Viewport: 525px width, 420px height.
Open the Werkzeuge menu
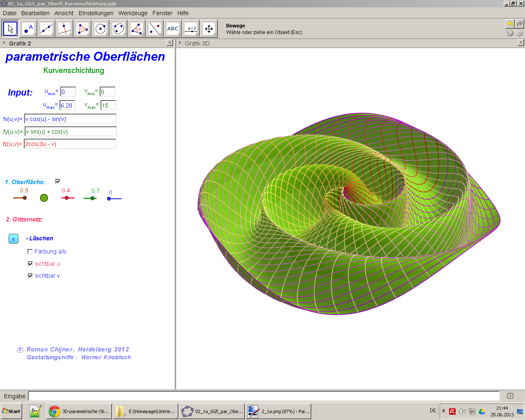pyautogui.click(x=133, y=13)
